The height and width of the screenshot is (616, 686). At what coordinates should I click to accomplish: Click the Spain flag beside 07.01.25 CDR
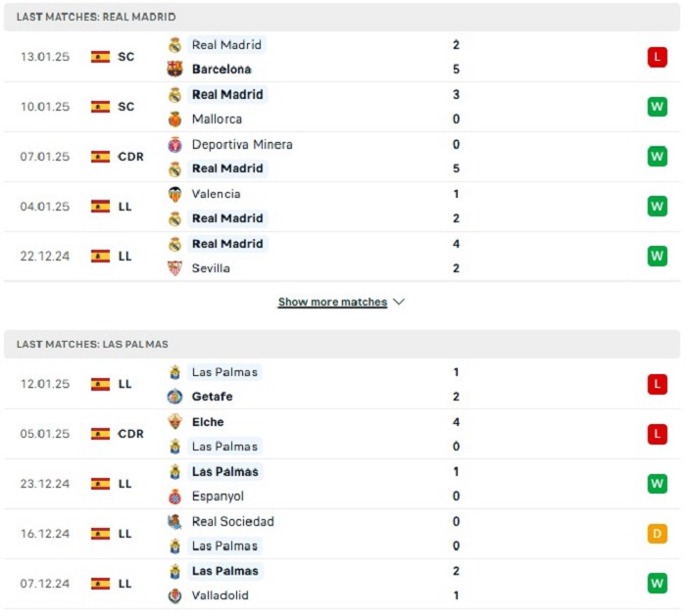100,157
